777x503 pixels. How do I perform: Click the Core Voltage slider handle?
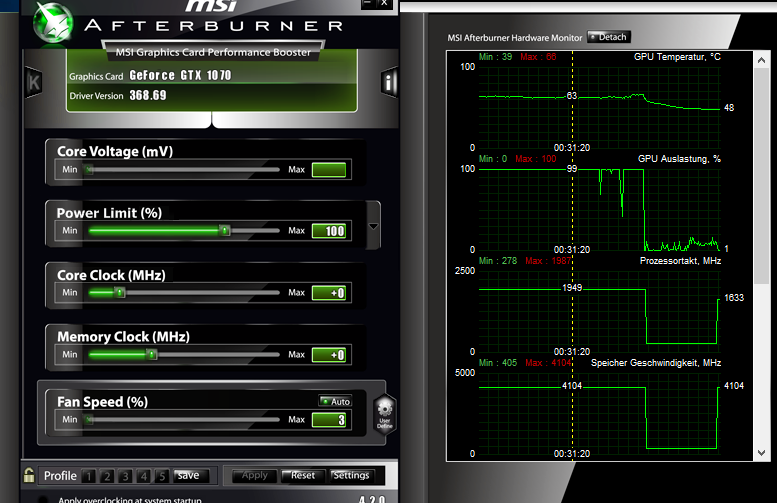point(89,169)
